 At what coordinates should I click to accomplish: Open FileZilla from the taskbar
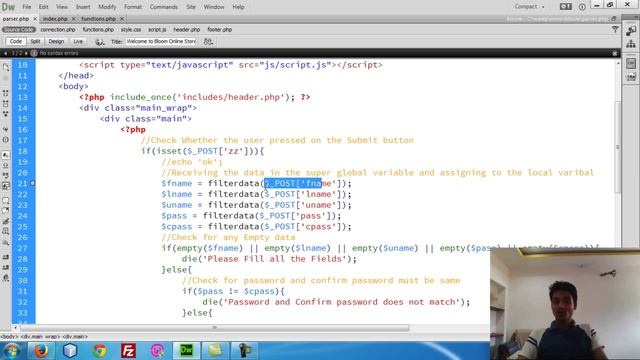[128, 351]
